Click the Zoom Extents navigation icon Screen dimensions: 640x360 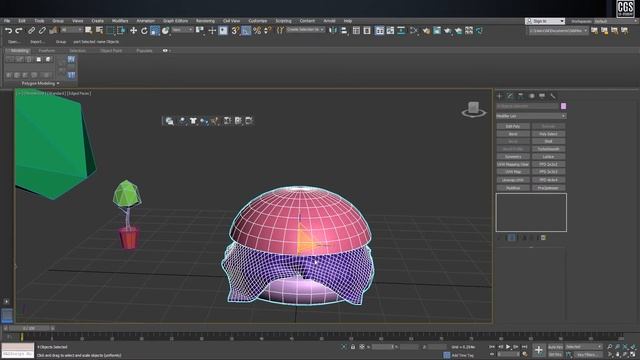(625, 347)
